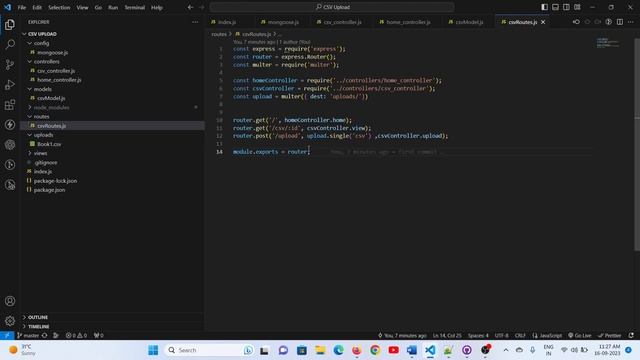Click Go Live in status bar

(580, 336)
